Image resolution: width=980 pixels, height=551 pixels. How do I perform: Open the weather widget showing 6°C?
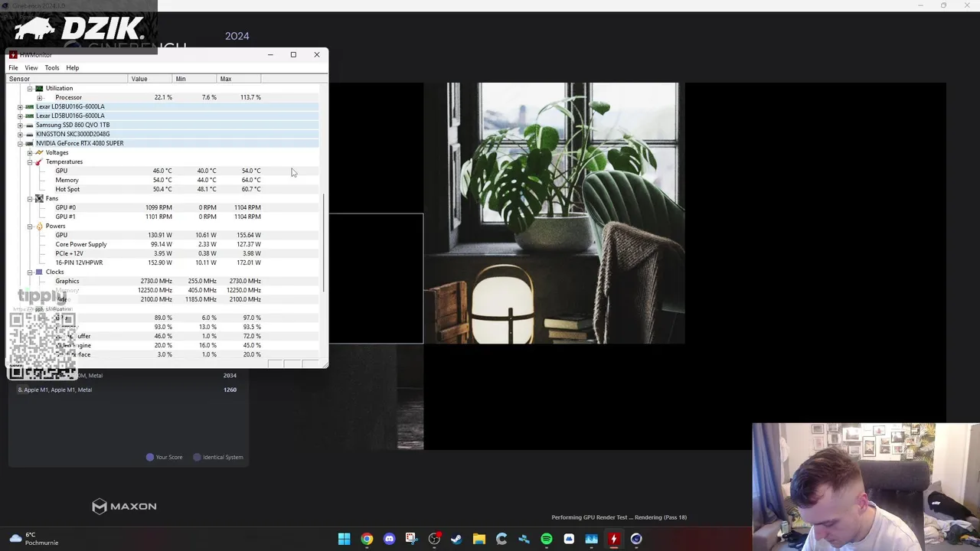pyautogui.click(x=34, y=539)
